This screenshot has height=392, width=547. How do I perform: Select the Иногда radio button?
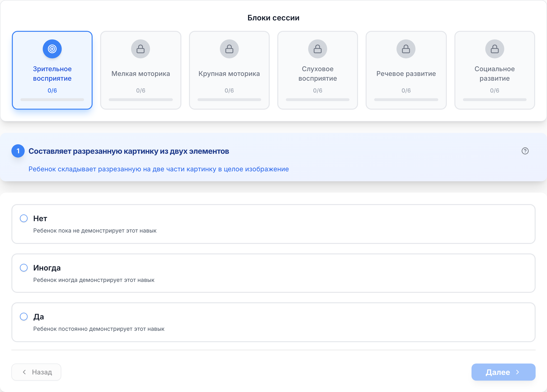click(24, 268)
